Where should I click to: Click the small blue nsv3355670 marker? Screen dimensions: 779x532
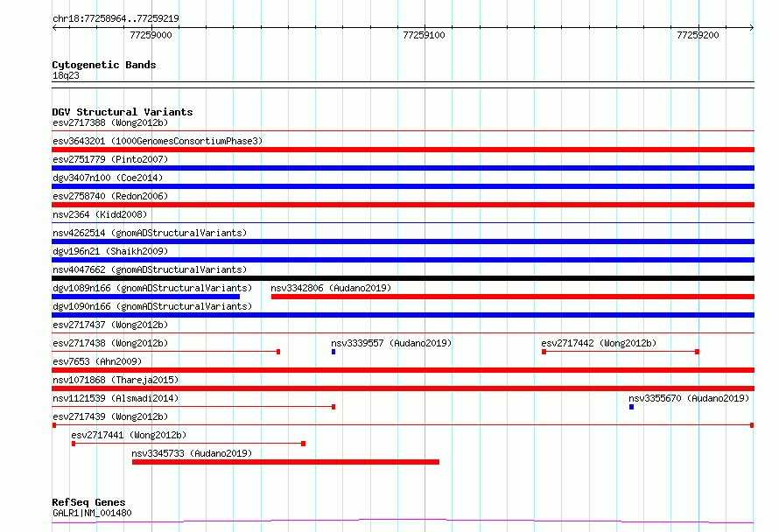631,407
